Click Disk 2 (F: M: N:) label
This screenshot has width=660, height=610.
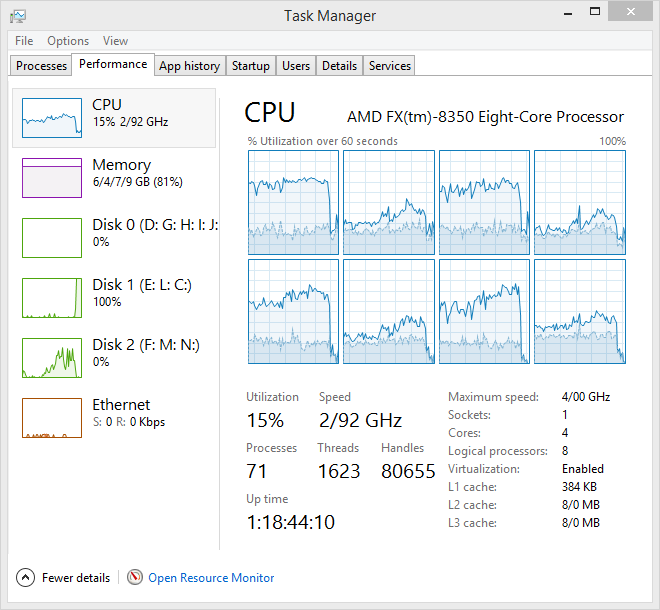pyautogui.click(x=146, y=345)
